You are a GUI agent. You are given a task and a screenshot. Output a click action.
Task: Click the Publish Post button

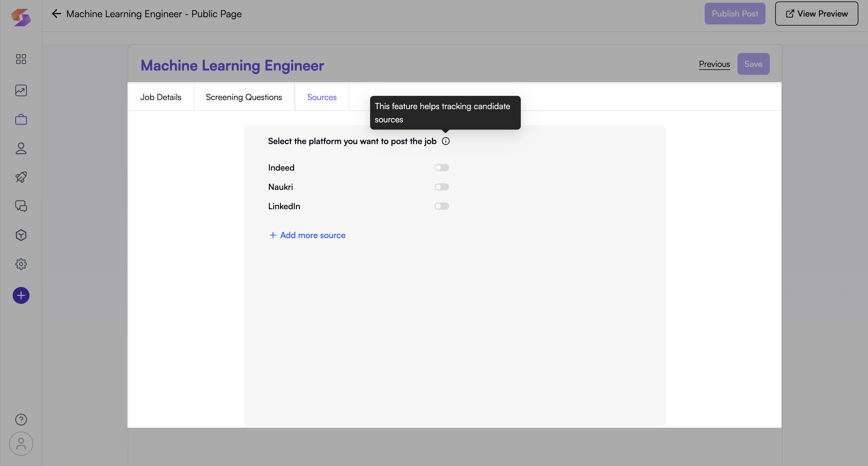point(734,14)
